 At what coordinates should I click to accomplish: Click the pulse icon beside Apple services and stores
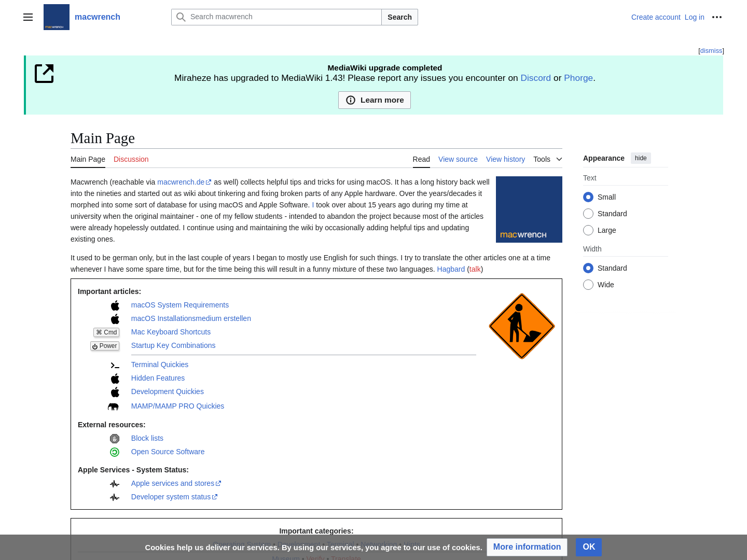tap(115, 484)
